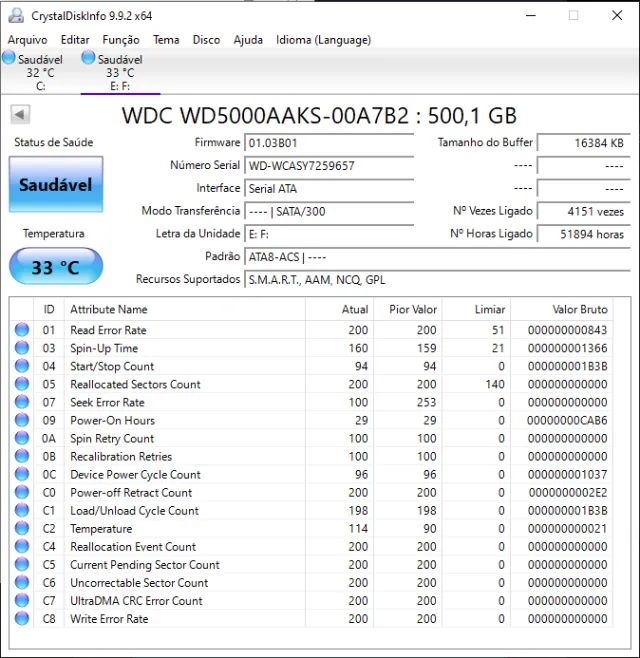Select raw value 000000000021 for Temperature
Image resolution: width=640 pixels, height=658 pixels.
coord(567,529)
